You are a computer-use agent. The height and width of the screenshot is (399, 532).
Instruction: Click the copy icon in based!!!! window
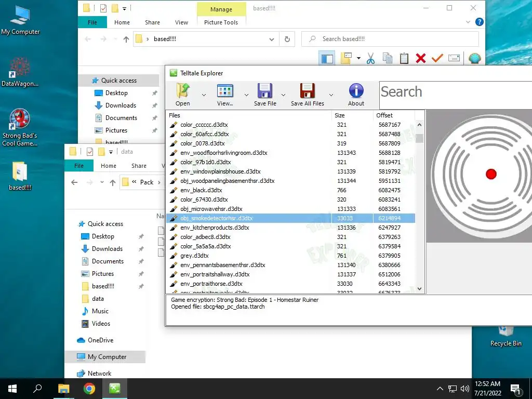tap(388, 58)
